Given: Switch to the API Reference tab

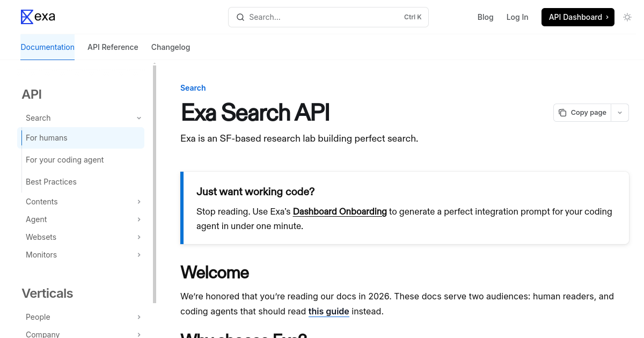Looking at the screenshot, I should click(113, 47).
